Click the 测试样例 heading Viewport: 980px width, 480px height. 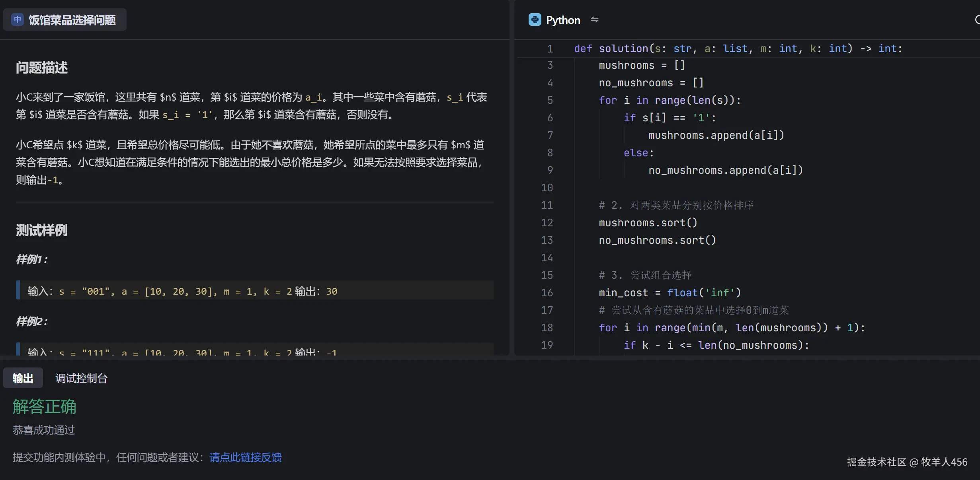pos(41,230)
